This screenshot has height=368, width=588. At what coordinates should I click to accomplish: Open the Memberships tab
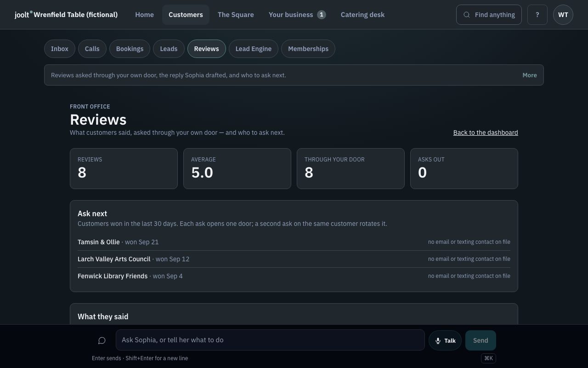[308, 49]
